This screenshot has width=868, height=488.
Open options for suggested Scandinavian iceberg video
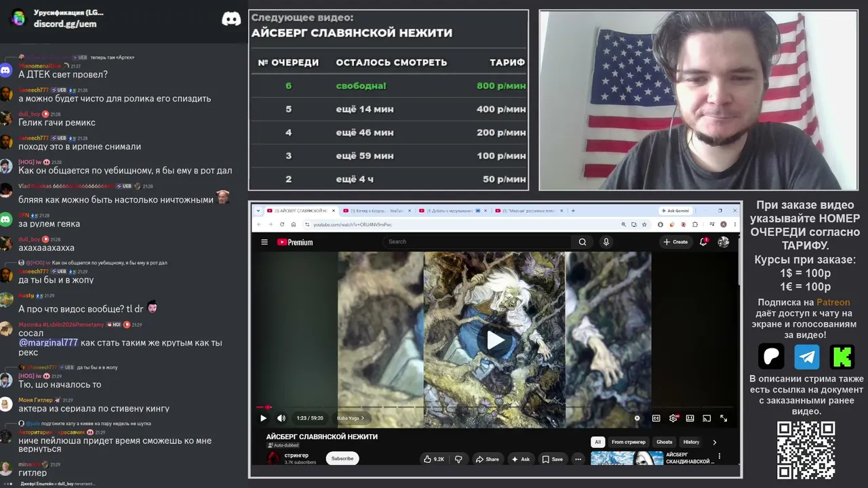pyautogui.click(x=719, y=457)
